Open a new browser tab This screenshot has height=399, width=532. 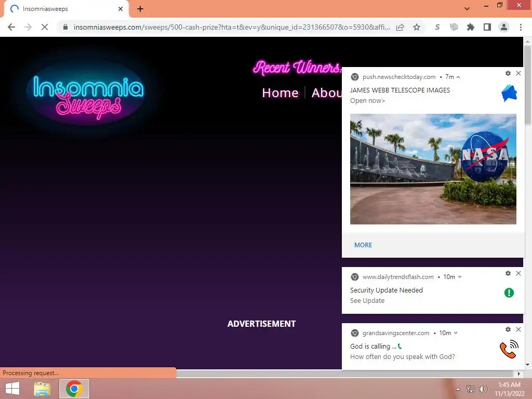tap(140, 9)
